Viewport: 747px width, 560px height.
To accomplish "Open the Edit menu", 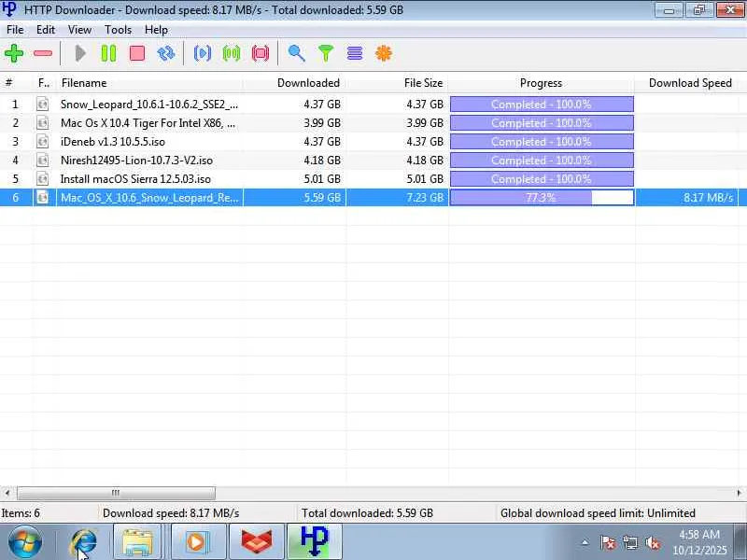I will coord(46,30).
